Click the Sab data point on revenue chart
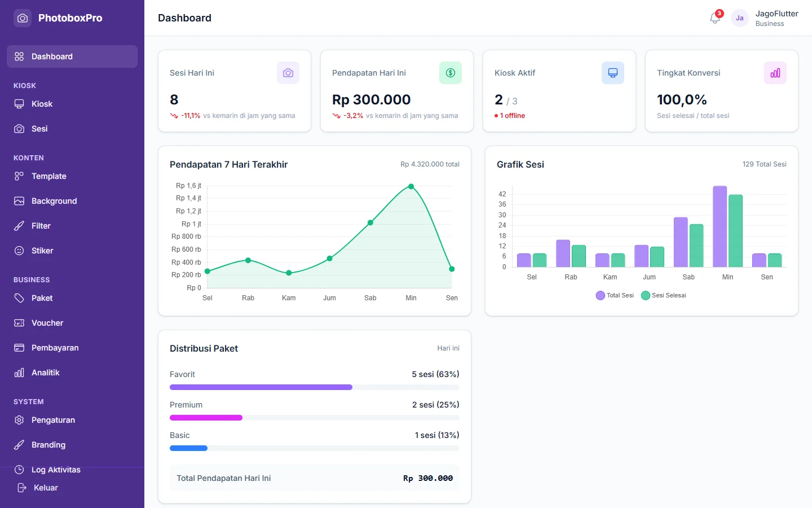This screenshot has height=508, width=812. [370, 222]
